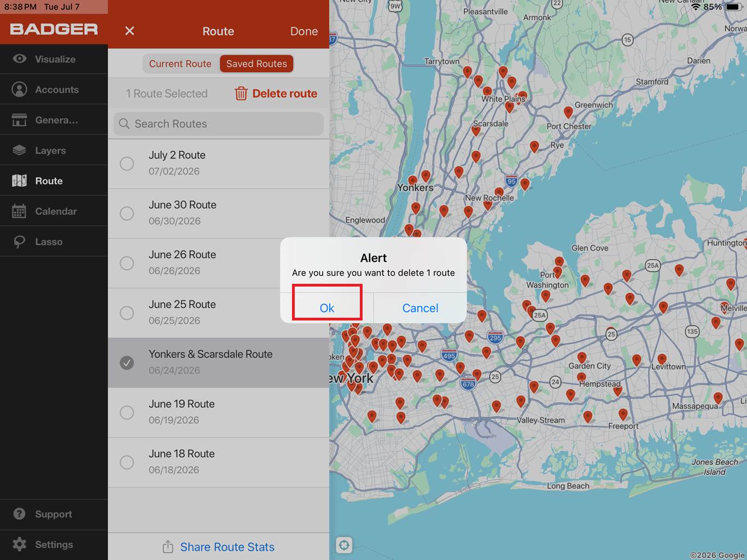This screenshot has width=747, height=560.
Task: Tap Done in the Route header
Action: point(304,31)
